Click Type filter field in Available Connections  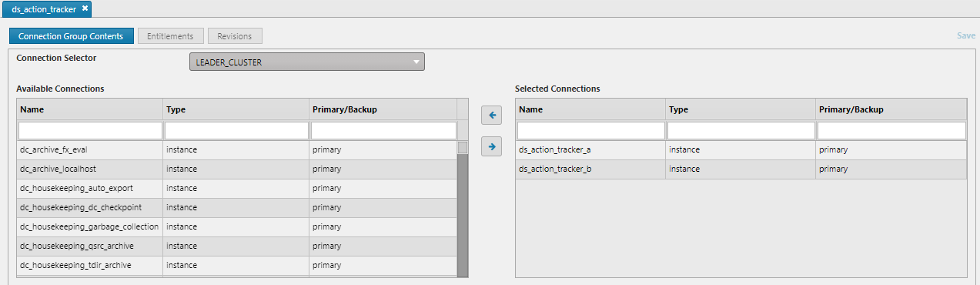click(236, 130)
